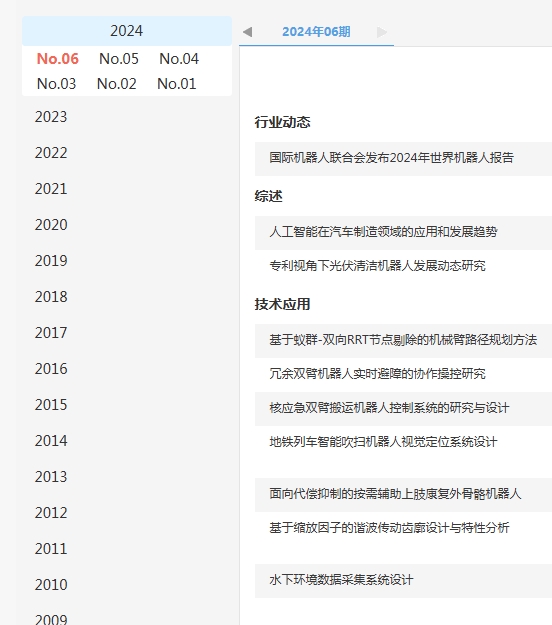Open article 基于缩放因子的谐波传动齿廓设计与特性分析
This screenshot has height=625, width=552.
tap(389, 528)
